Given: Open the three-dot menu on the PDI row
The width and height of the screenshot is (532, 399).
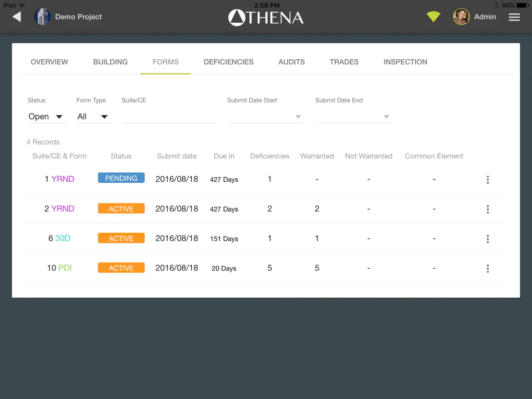Looking at the screenshot, I should coord(488,268).
